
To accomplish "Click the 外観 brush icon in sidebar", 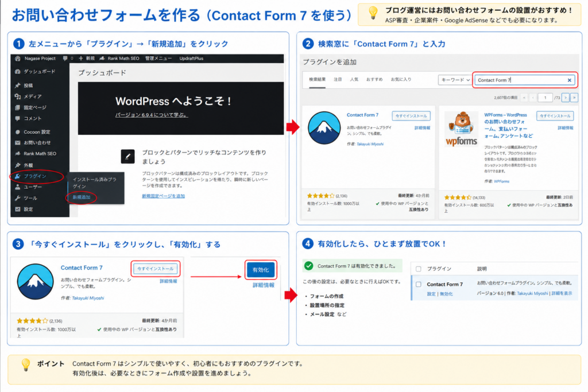I will click(x=18, y=165).
